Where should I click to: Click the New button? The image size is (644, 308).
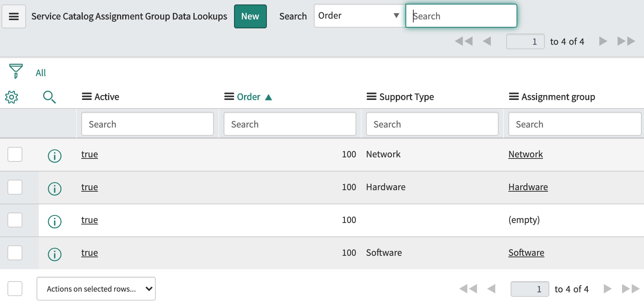250,16
